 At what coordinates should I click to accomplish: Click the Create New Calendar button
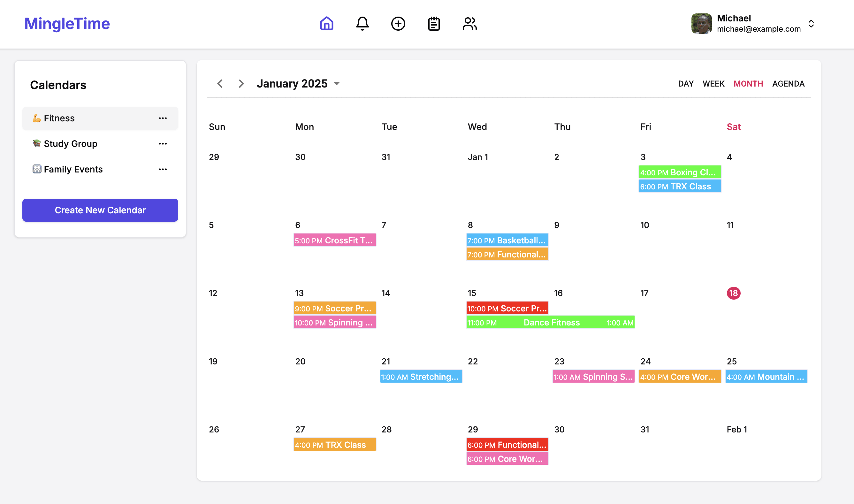click(100, 210)
